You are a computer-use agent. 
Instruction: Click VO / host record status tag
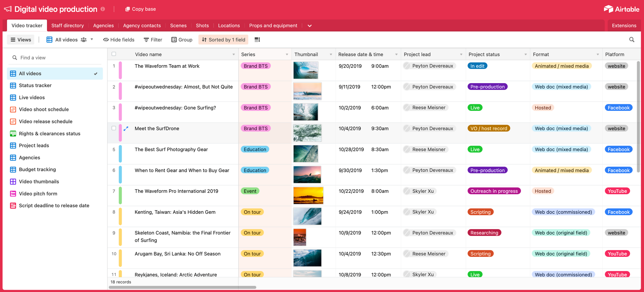click(489, 128)
